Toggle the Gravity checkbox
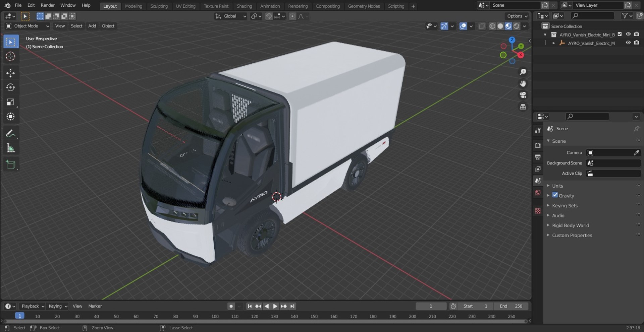Screen dimensions: 644x332 pyautogui.click(x=555, y=195)
